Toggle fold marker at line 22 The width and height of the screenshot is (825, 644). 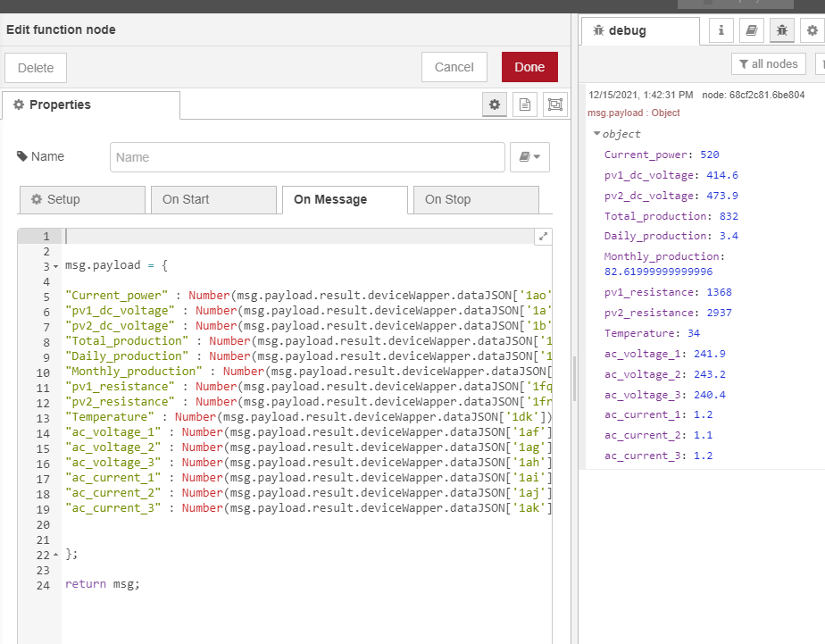55,555
